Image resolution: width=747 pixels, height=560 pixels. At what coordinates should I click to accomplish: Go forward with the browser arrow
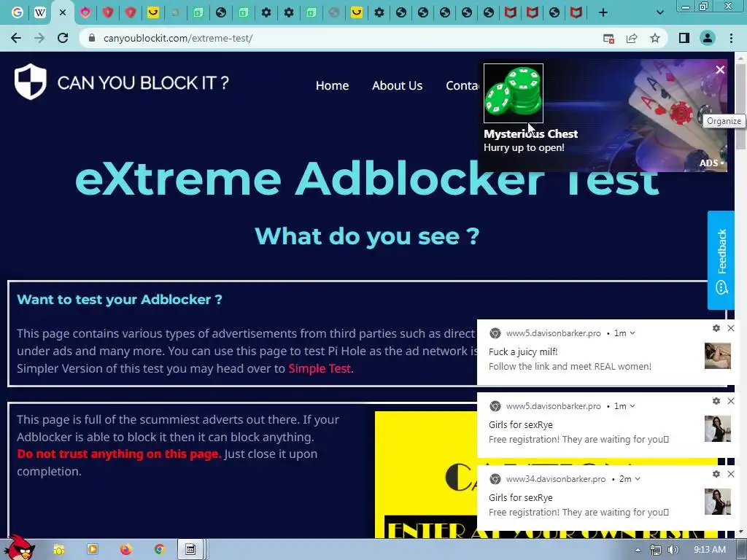point(39,38)
